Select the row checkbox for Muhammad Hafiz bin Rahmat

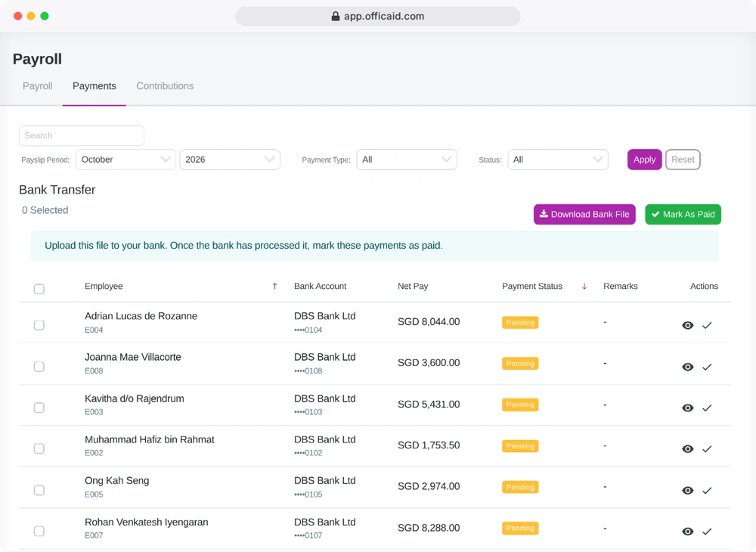pyautogui.click(x=39, y=448)
